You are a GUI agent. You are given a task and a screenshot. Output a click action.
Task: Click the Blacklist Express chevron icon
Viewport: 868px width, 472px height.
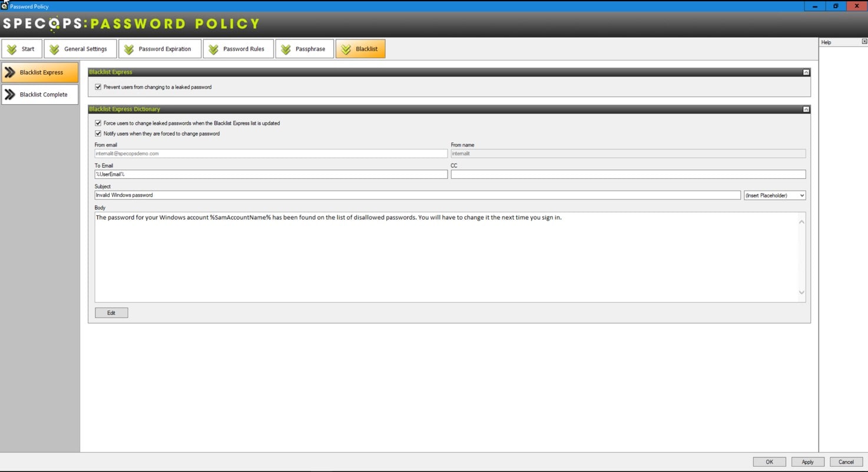click(x=10, y=72)
